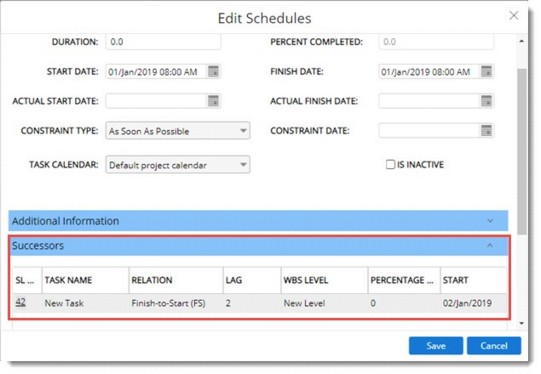The width and height of the screenshot is (541, 374).
Task: Open the Constraint Date calendar icon
Action: tap(486, 131)
